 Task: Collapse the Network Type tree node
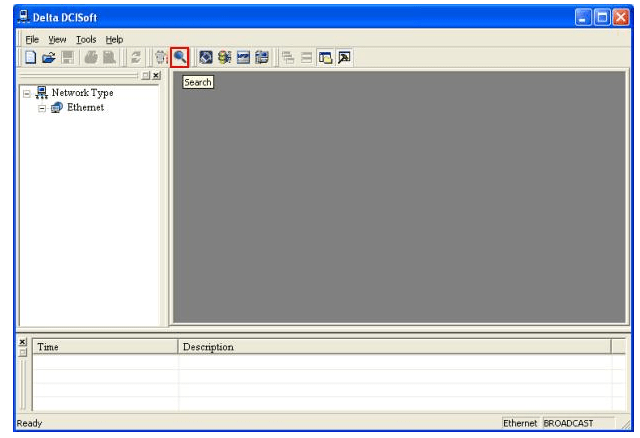point(26,93)
